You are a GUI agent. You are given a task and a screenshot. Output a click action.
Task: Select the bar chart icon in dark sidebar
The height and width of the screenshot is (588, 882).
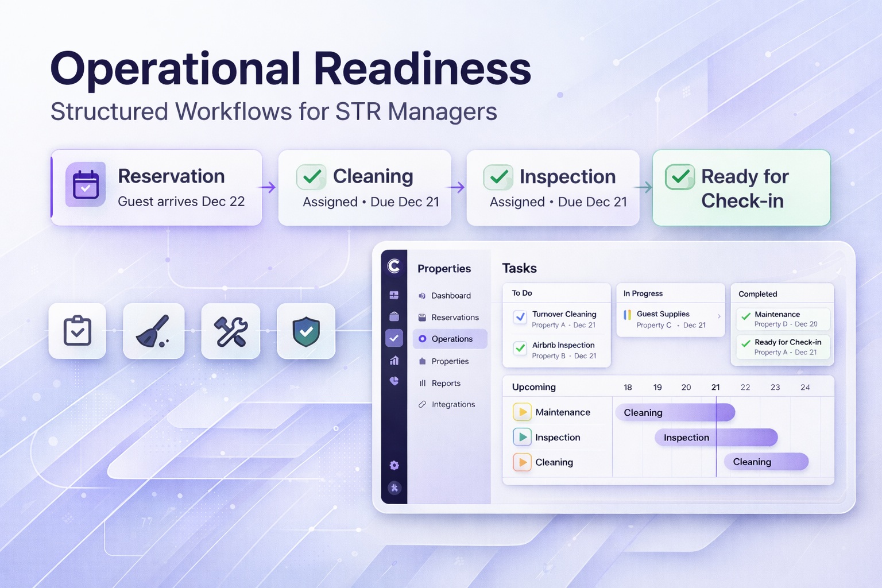point(394,361)
